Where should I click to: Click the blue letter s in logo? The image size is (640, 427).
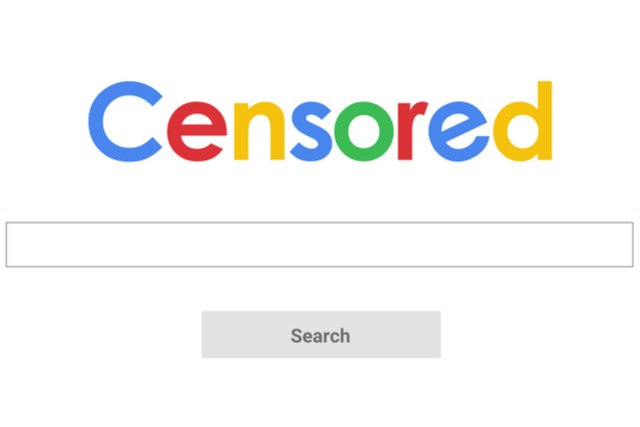point(311,131)
